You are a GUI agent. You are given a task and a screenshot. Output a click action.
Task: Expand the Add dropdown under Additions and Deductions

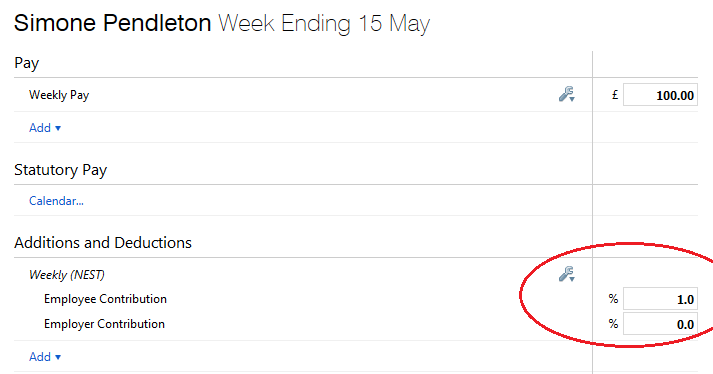45,357
